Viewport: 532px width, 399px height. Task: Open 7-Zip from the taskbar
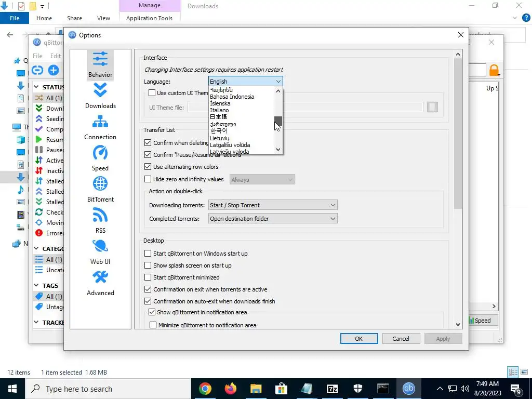tap(332, 389)
